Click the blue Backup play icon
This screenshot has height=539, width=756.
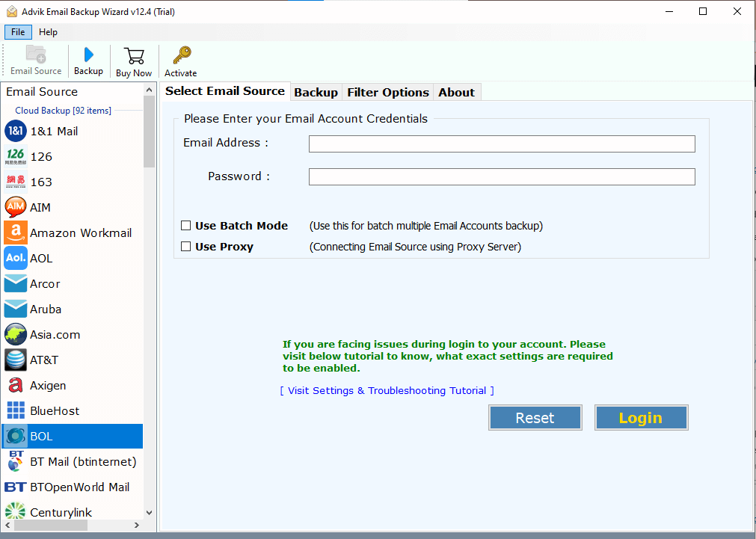point(89,55)
